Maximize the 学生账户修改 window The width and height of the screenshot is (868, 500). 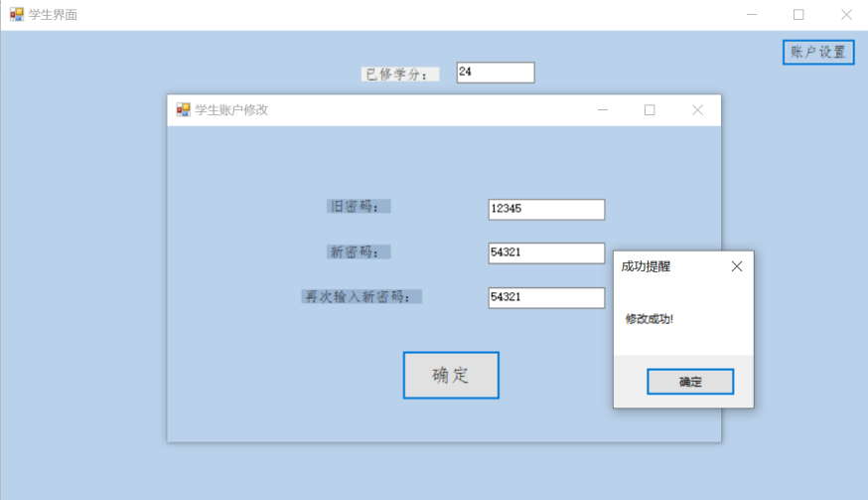[650, 110]
